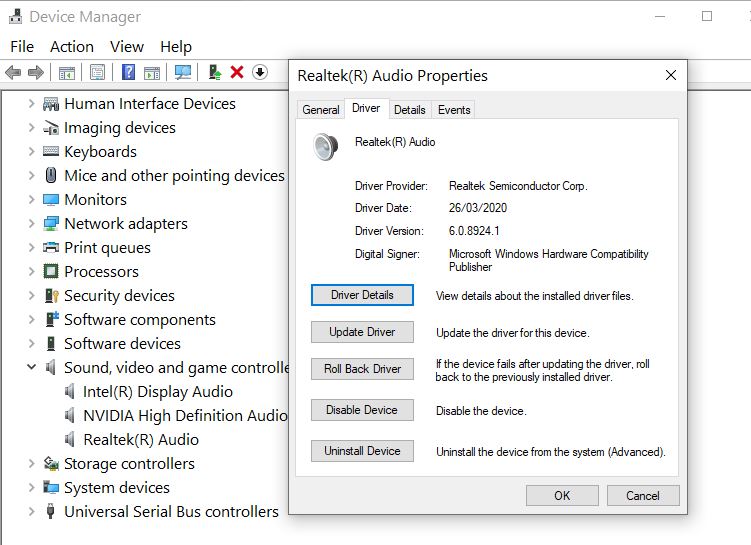Image resolution: width=751 pixels, height=545 pixels.
Task: Select Intel(R) Display Audio device
Action: tap(158, 391)
